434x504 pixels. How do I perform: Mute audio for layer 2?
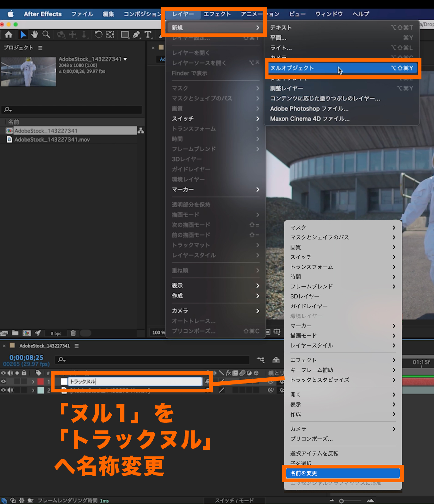pyautogui.click(x=10, y=390)
